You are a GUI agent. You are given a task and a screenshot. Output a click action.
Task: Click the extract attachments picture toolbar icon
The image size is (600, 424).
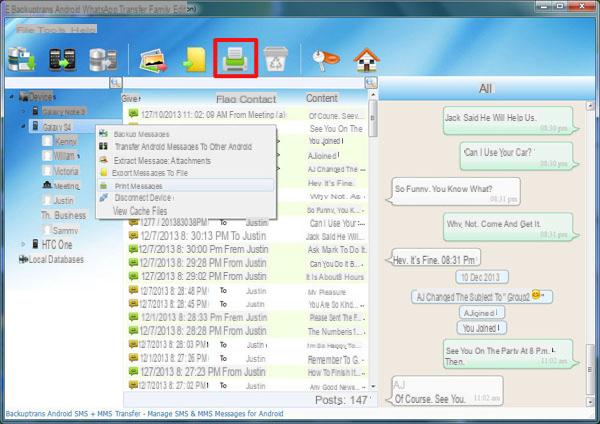153,60
